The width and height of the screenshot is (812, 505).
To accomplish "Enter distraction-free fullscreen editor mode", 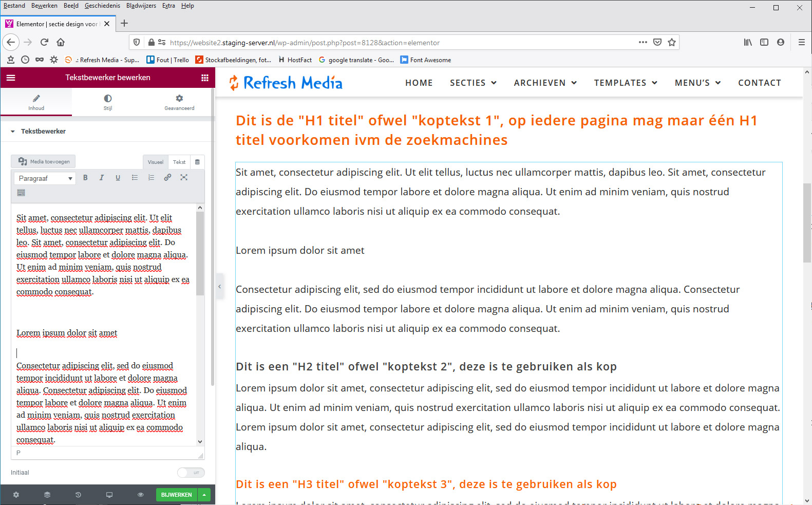I will point(184,178).
